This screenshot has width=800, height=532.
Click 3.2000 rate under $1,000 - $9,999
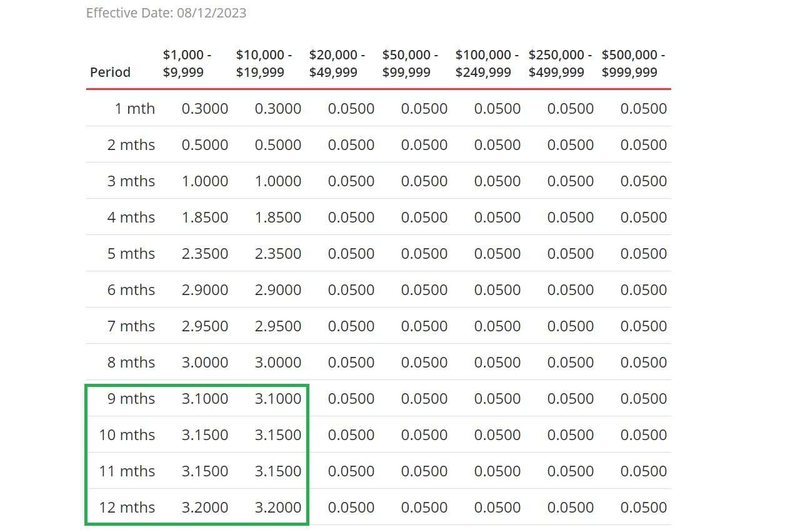pyautogui.click(x=205, y=507)
